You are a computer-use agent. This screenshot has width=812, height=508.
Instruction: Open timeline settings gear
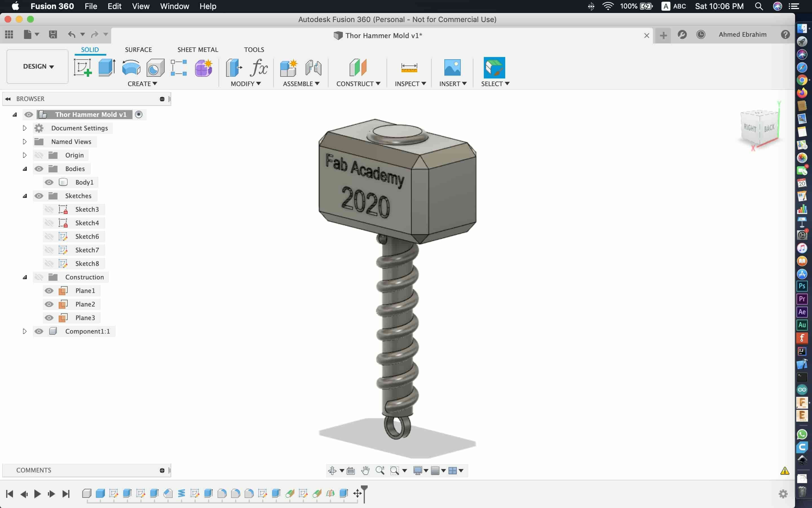[783, 494]
